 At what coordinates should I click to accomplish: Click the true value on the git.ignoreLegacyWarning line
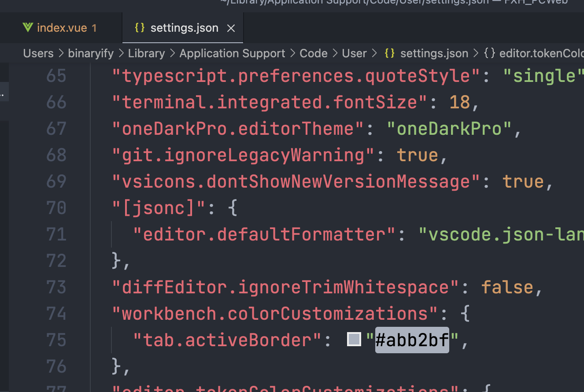(x=417, y=155)
